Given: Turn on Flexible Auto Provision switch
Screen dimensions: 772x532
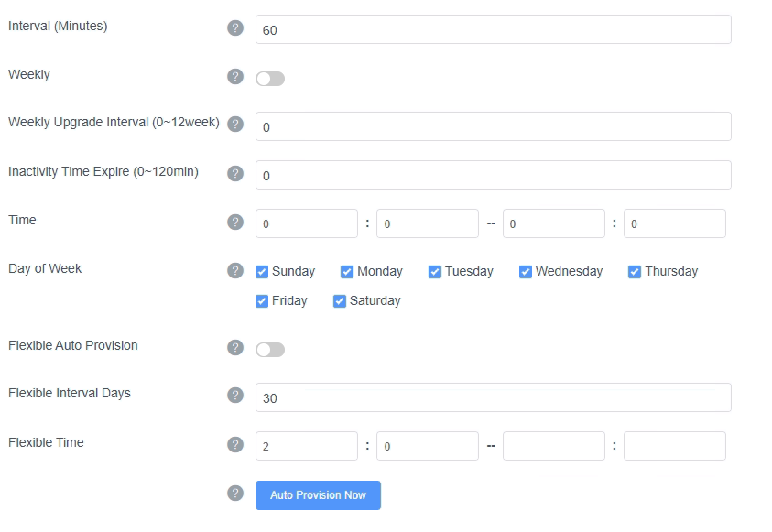Looking at the screenshot, I should pyautogui.click(x=270, y=350).
